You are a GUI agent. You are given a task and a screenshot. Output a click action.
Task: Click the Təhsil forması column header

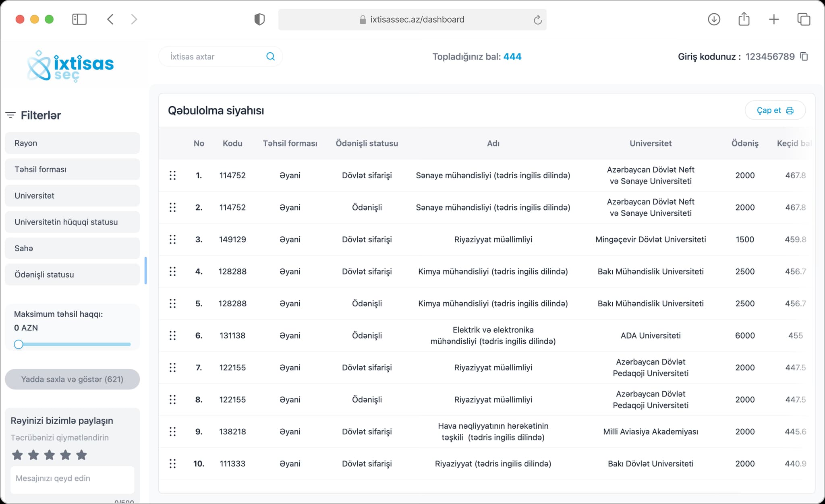tap(290, 143)
